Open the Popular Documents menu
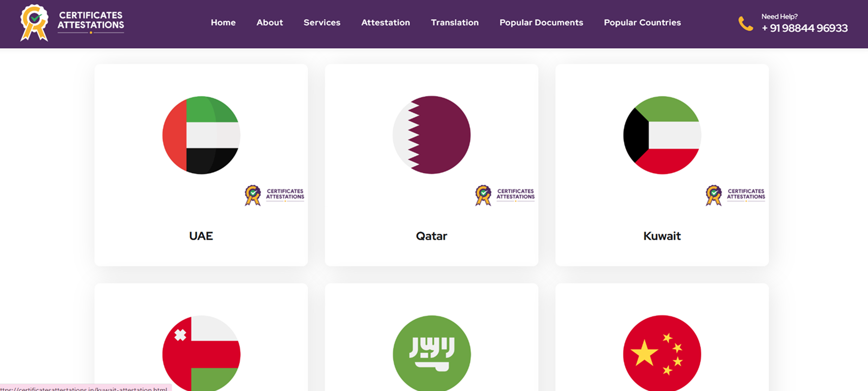The width and height of the screenshot is (868, 391). (541, 22)
